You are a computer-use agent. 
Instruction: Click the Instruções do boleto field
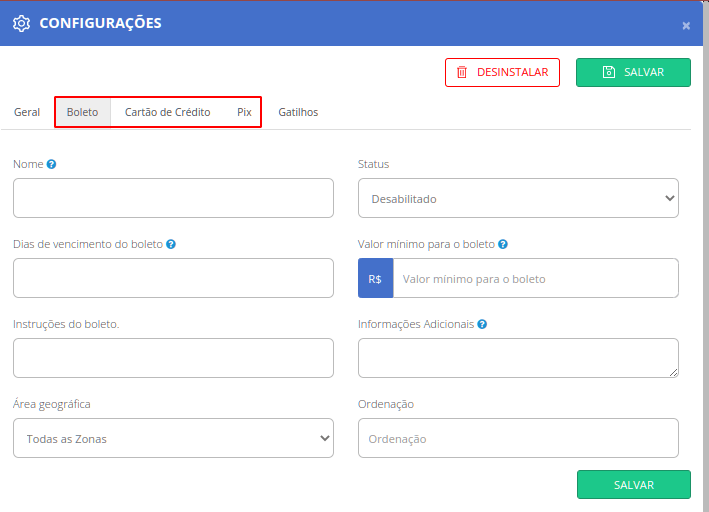pyautogui.click(x=173, y=358)
